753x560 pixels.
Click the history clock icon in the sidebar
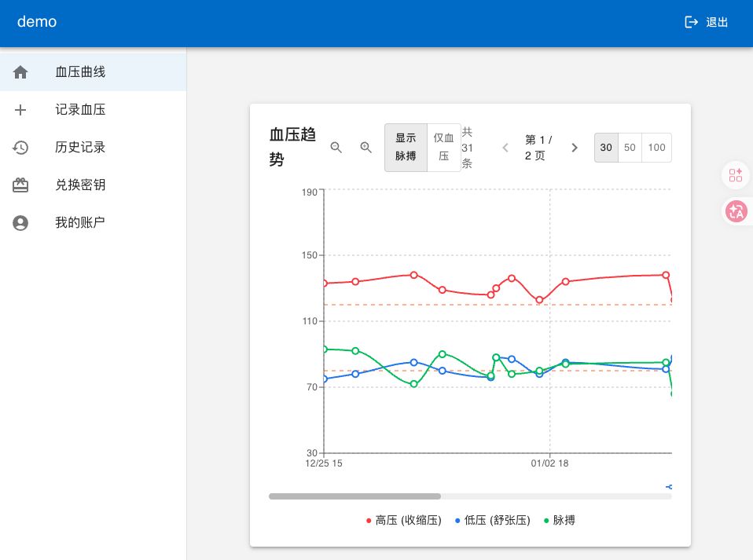click(x=20, y=148)
